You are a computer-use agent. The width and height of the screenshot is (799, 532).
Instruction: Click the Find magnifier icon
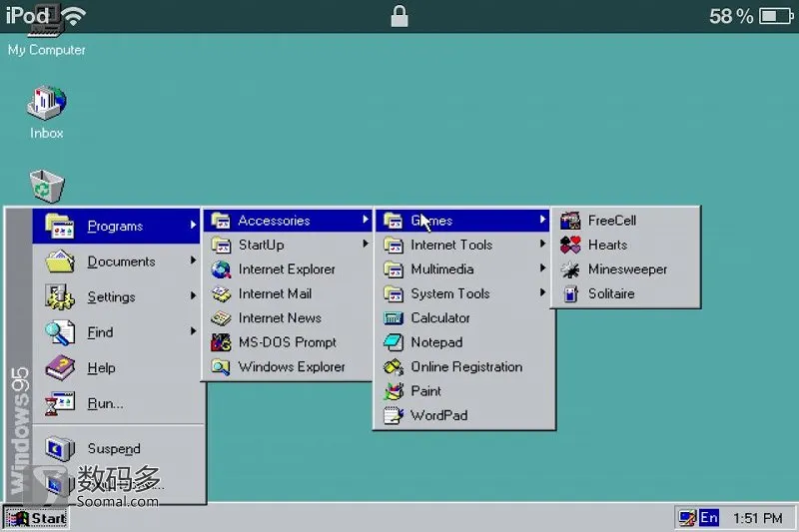click(x=60, y=332)
